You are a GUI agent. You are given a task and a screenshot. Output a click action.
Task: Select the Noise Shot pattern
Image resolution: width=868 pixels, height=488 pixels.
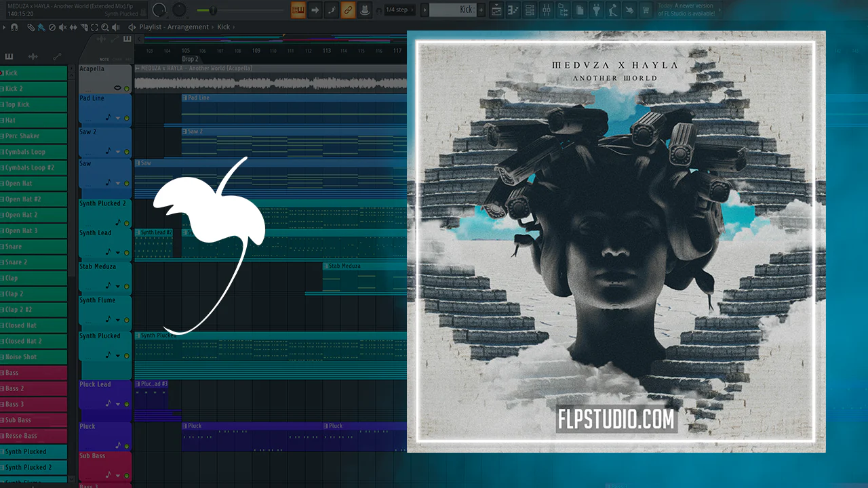coord(34,357)
